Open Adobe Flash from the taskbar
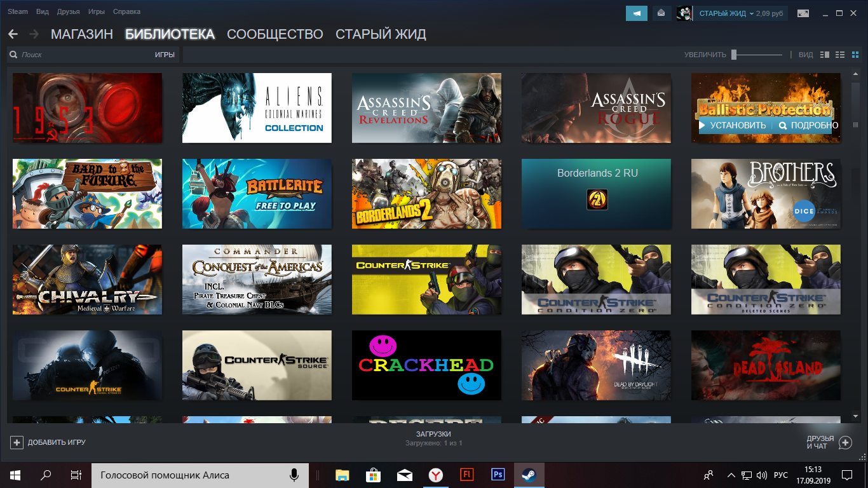The image size is (868, 488). coord(466,475)
